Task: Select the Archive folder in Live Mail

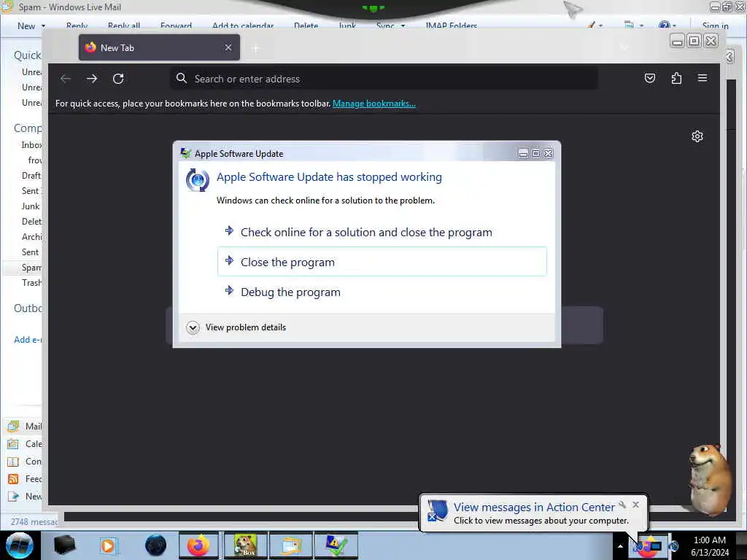Action: [31, 237]
